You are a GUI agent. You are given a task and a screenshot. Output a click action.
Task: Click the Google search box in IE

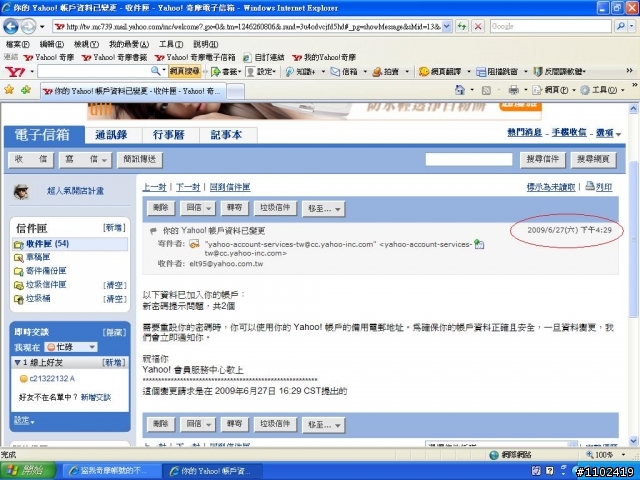point(551,27)
